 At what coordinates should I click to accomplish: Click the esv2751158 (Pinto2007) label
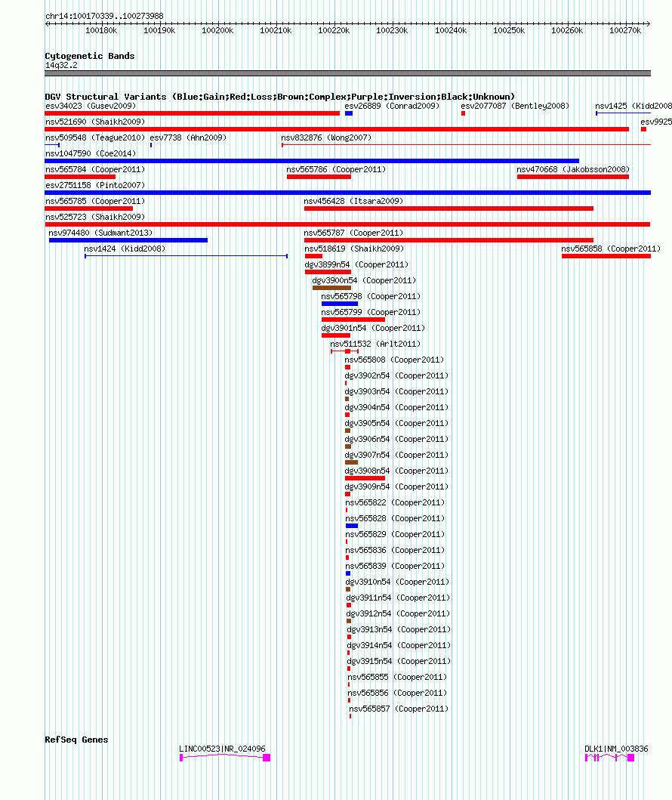95,185
